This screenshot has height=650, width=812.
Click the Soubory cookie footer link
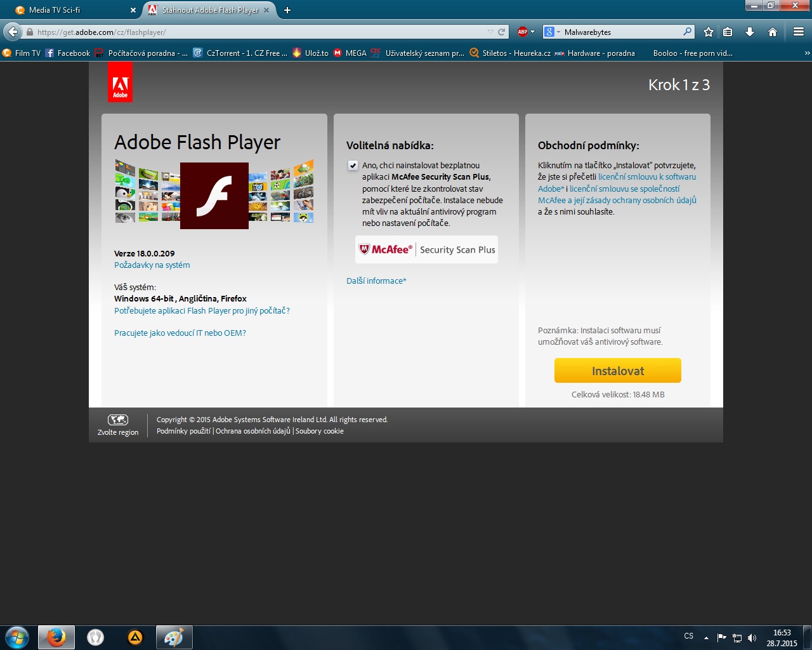tap(319, 432)
